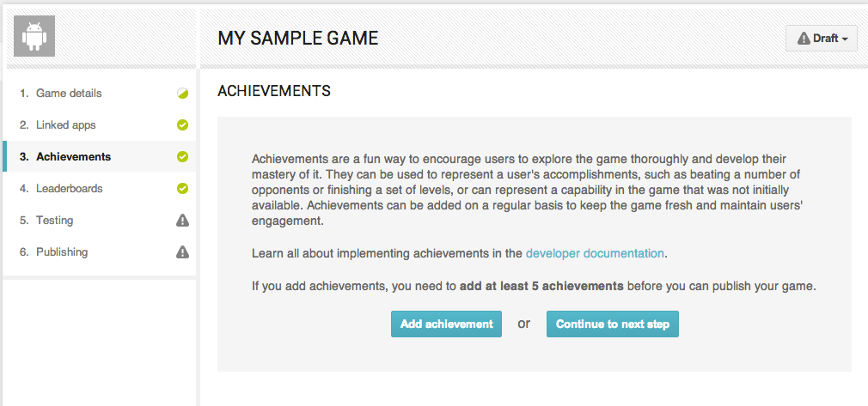Image resolution: width=868 pixels, height=406 pixels.
Task: Click the warning icon in the Draft button
Action: pos(804,39)
